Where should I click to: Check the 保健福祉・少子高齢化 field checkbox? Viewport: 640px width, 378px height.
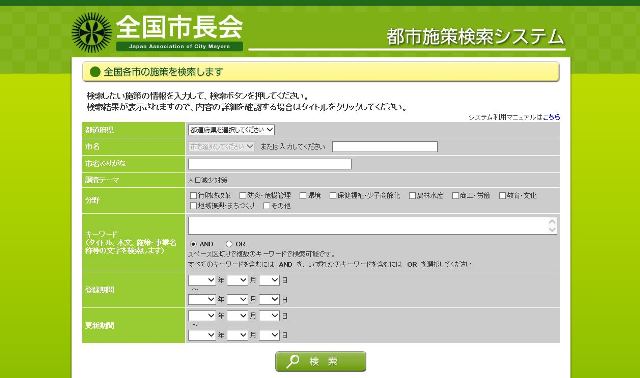[x=333, y=196]
